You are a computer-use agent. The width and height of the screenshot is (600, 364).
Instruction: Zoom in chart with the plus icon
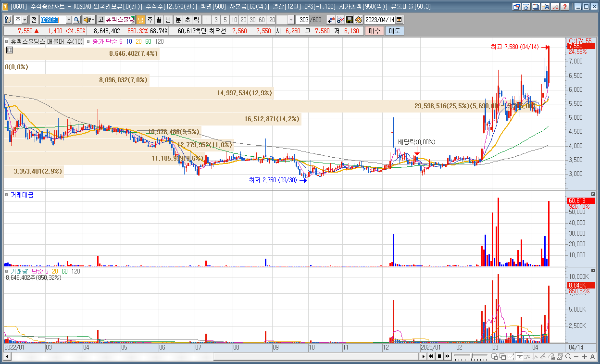[x=584, y=356]
